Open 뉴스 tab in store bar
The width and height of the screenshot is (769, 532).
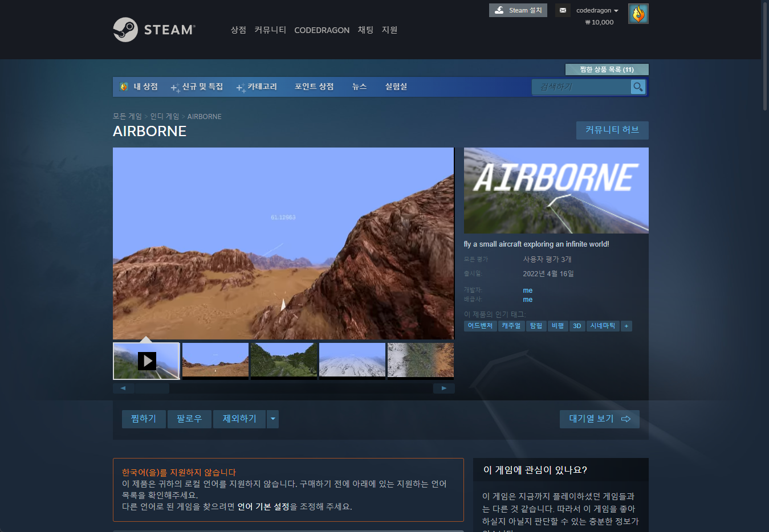point(359,87)
